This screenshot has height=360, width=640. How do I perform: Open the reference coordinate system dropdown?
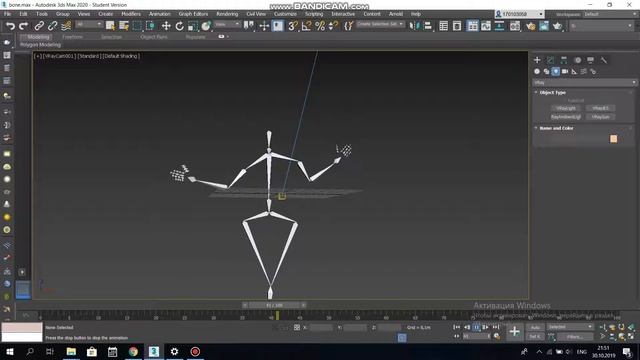tap(227, 25)
